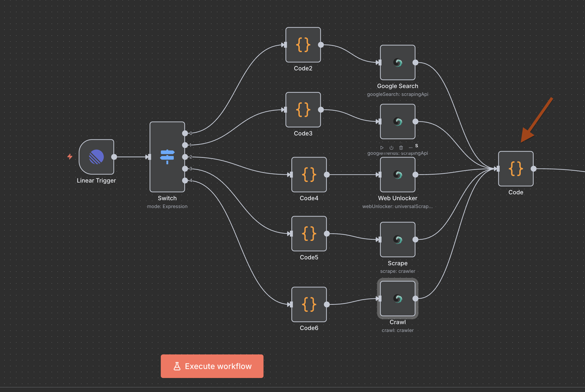Click the 'Code4' label

(x=309, y=198)
